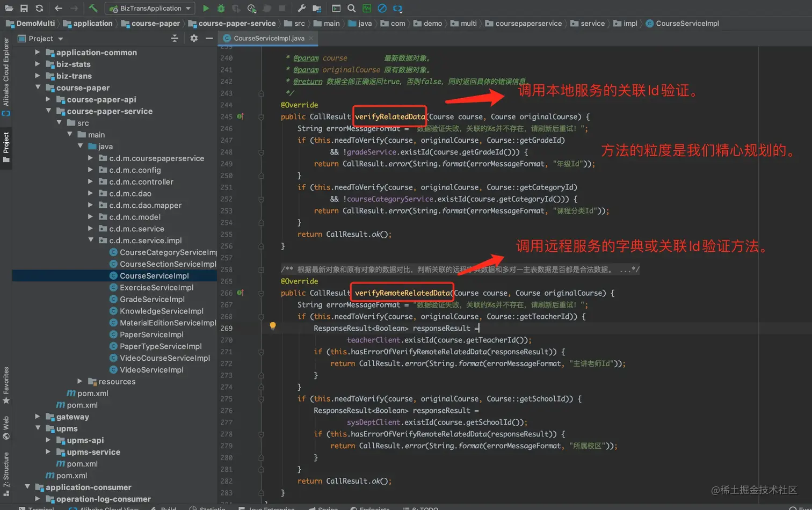Screen dimensions: 812x510
Task: Collapse all in the Project panel
Action: coord(175,38)
